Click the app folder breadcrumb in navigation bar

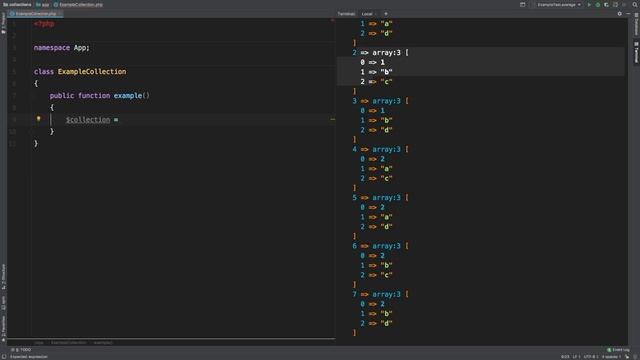click(42, 4)
